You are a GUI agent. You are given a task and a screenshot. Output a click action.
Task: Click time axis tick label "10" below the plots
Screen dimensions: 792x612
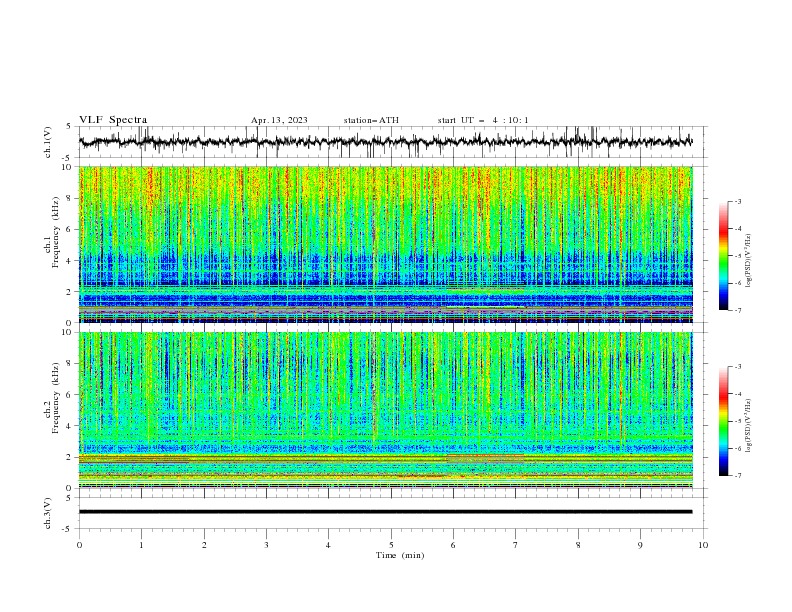coord(703,545)
